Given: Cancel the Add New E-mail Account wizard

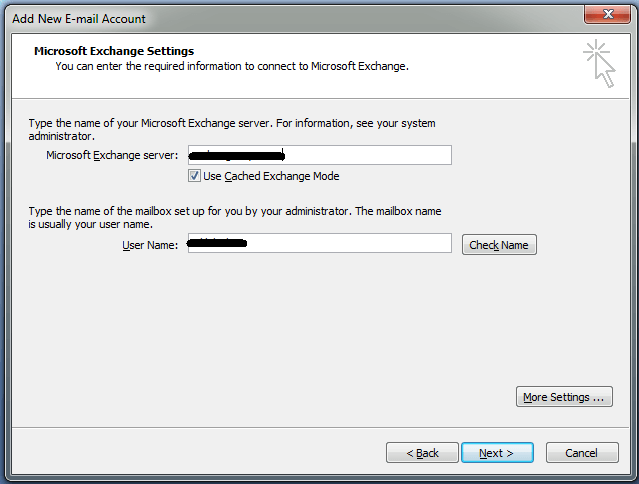Looking at the screenshot, I should tap(582, 453).
